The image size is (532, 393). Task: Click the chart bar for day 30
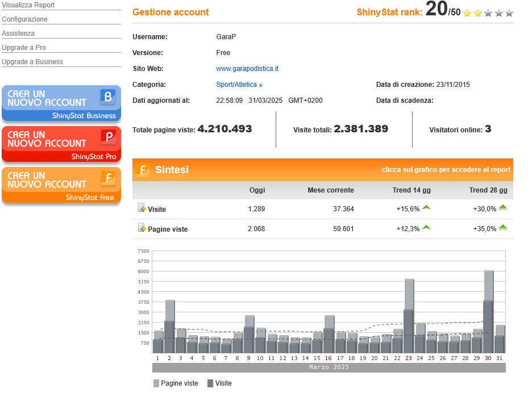tap(489, 312)
